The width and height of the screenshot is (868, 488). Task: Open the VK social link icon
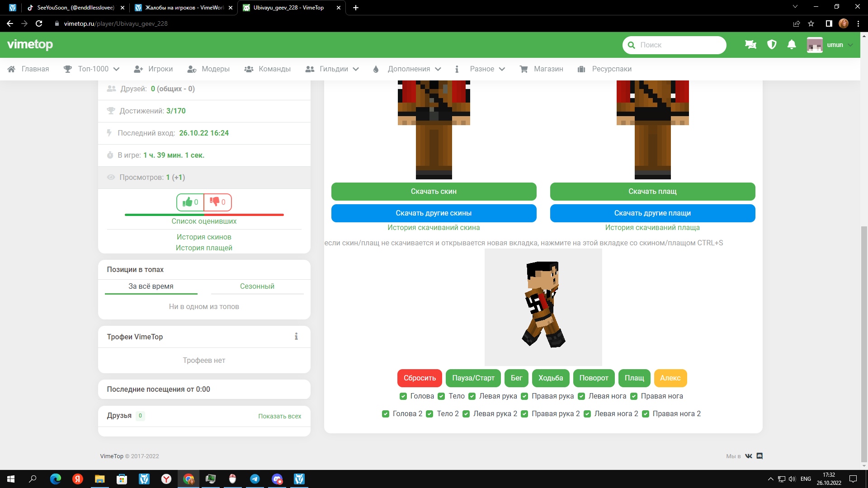click(749, 456)
